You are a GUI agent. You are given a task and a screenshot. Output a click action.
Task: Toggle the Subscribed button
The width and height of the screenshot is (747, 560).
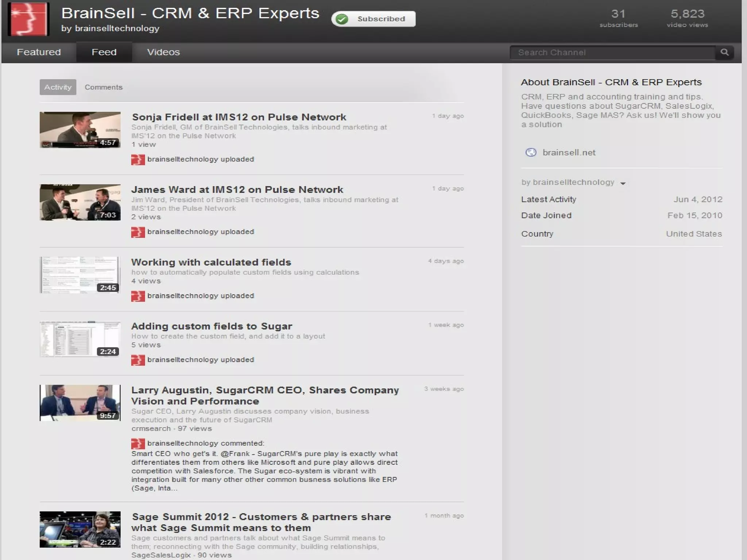[373, 19]
